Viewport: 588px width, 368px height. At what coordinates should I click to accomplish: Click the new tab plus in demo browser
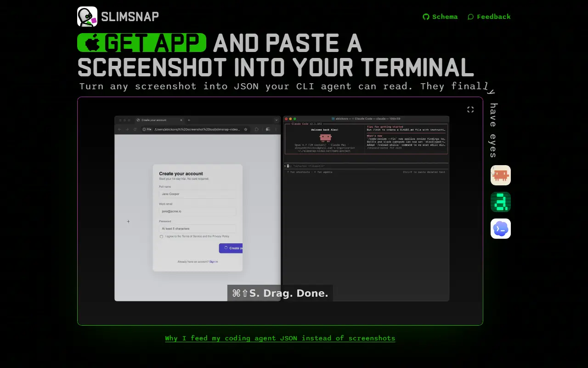[x=189, y=120]
